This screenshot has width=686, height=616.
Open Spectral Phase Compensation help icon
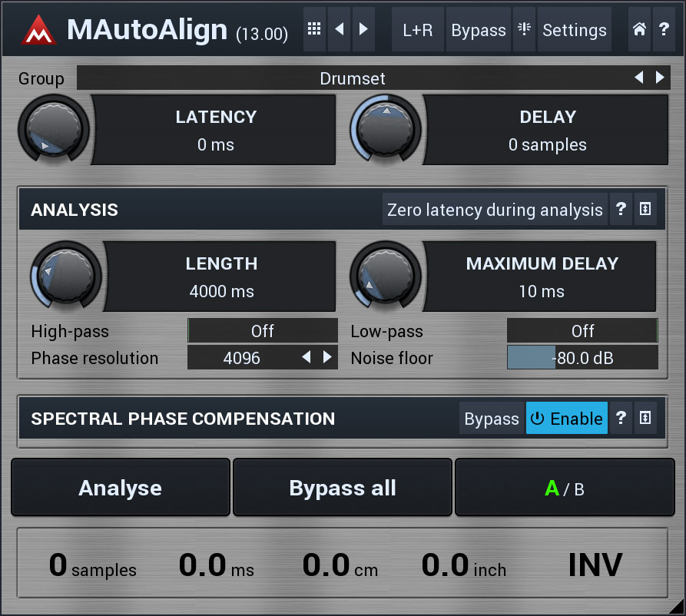[x=621, y=419]
